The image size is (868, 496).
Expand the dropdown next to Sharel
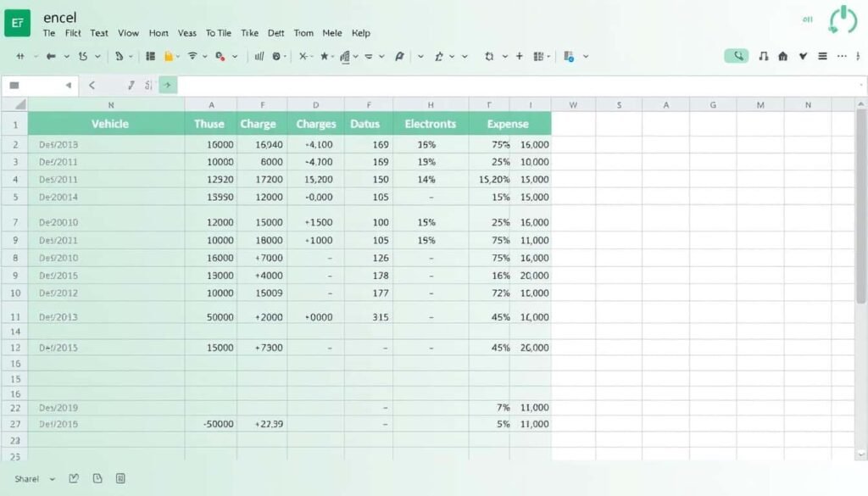pos(53,479)
